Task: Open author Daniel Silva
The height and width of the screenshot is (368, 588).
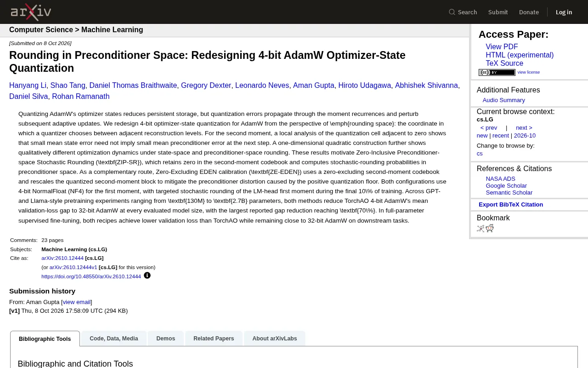Action: click(x=28, y=97)
